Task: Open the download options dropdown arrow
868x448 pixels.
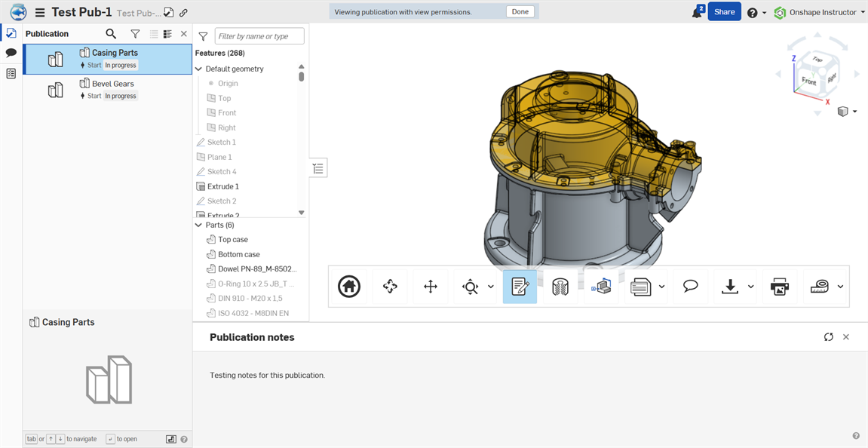Action: 751,287
